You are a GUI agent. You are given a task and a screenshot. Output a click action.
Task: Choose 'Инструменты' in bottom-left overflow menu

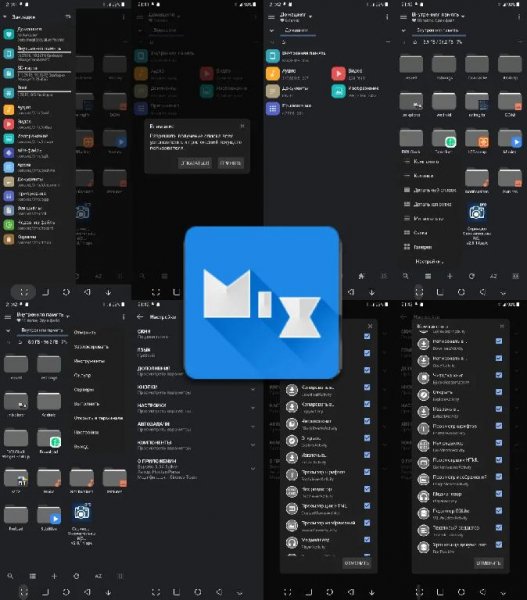pyautogui.click(x=89, y=361)
